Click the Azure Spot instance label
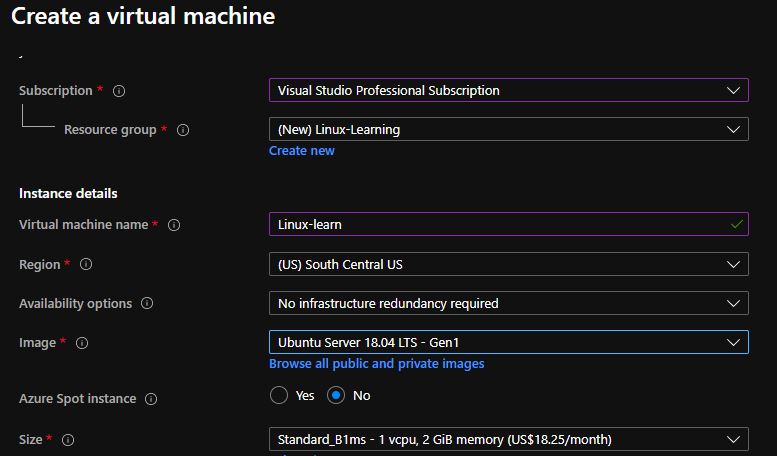 77,399
